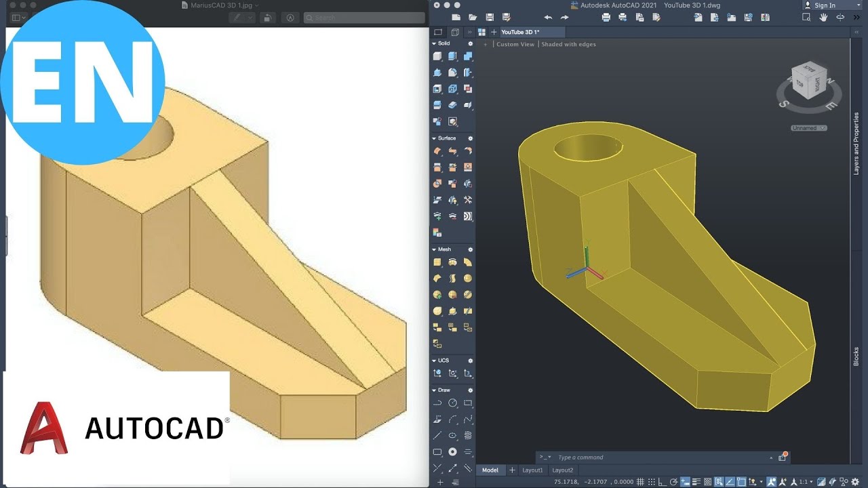Image resolution: width=868 pixels, height=488 pixels.
Task: Select the Mesh Box tool
Action: click(x=437, y=262)
